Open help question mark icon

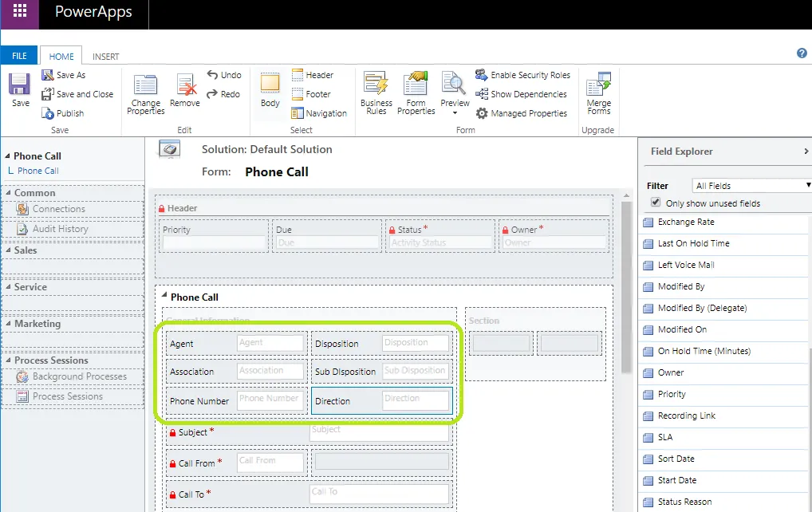pyautogui.click(x=802, y=53)
